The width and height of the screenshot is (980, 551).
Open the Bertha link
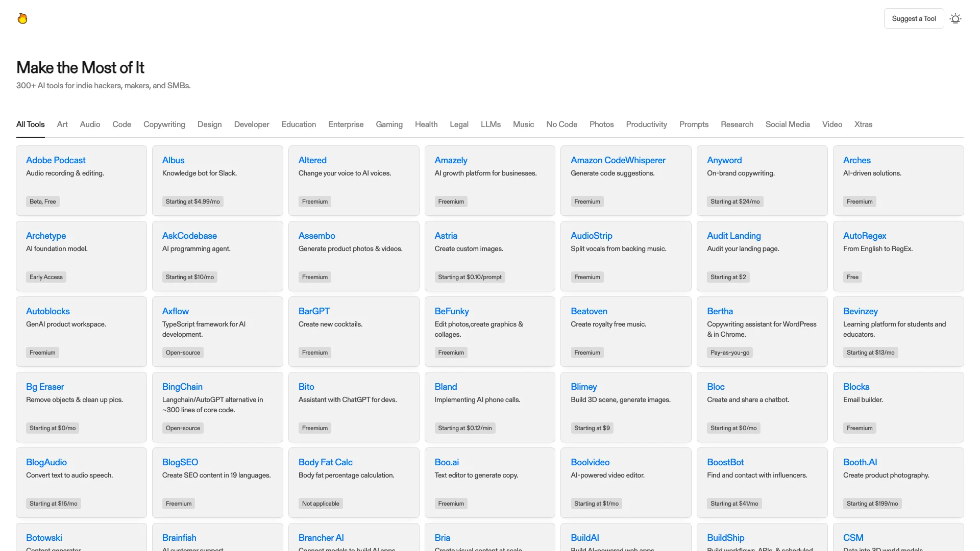[720, 311]
